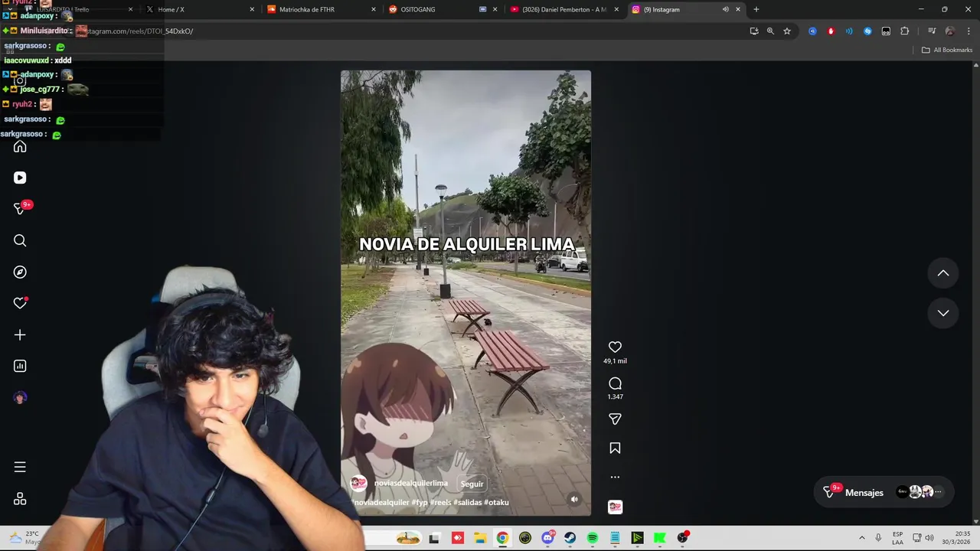Open the media control music-note button
Screen dimensions: 980x551
[x=932, y=31]
